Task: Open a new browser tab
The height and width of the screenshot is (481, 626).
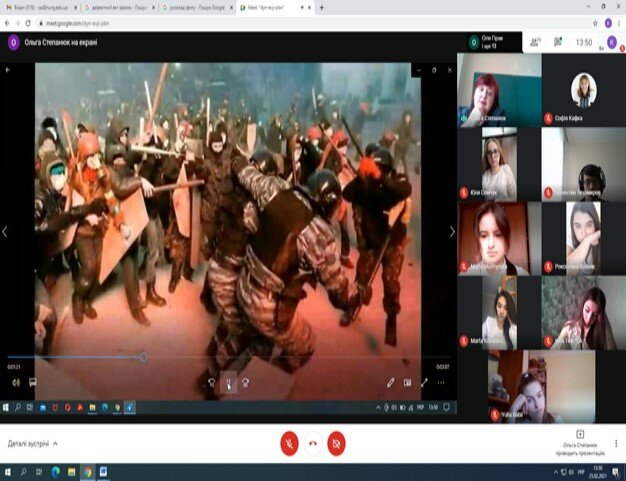Action: 320,7
